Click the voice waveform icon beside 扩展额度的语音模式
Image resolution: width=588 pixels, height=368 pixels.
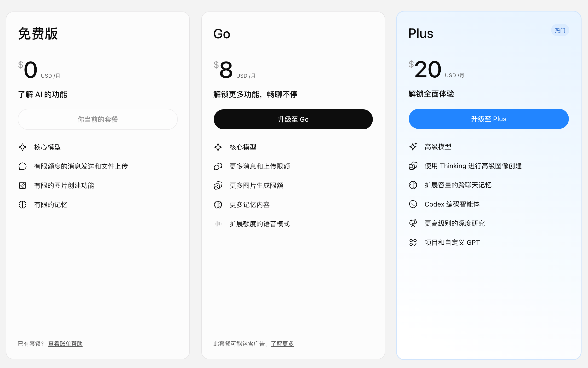218,224
